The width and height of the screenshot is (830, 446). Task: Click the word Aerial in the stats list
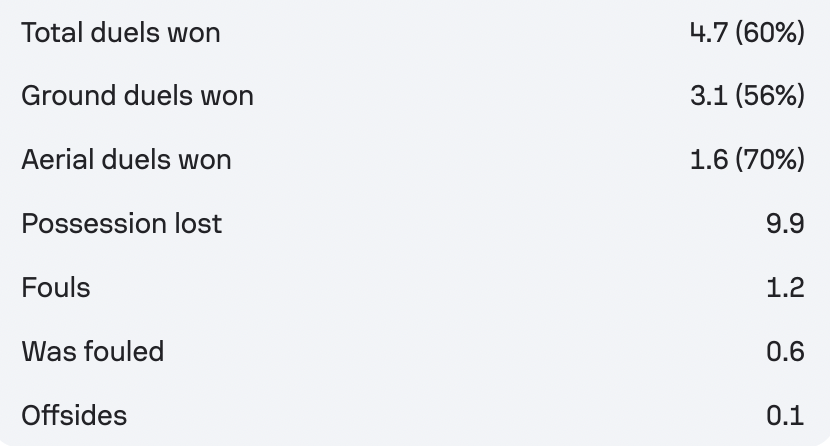click(x=59, y=160)
